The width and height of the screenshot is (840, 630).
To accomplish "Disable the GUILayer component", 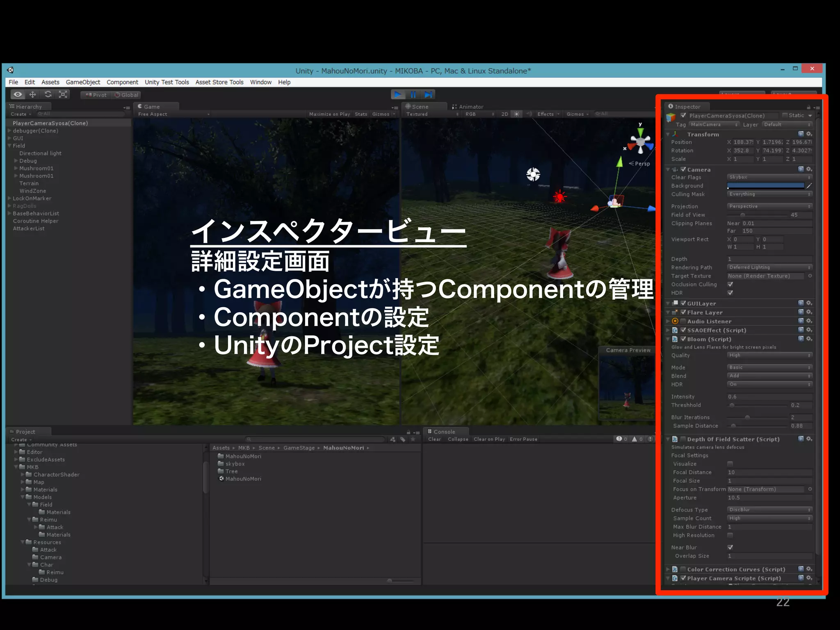I will coord(683,304).
